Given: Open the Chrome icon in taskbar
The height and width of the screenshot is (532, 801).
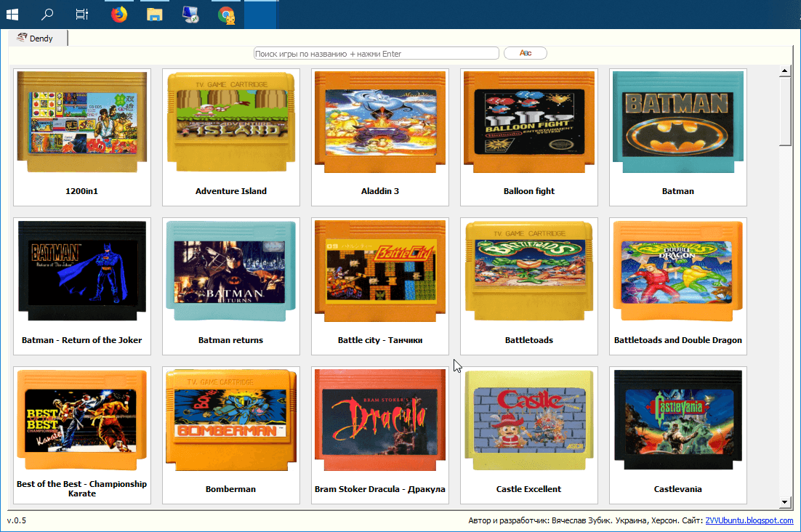Looking at the screenshot, I should [226, 15].
